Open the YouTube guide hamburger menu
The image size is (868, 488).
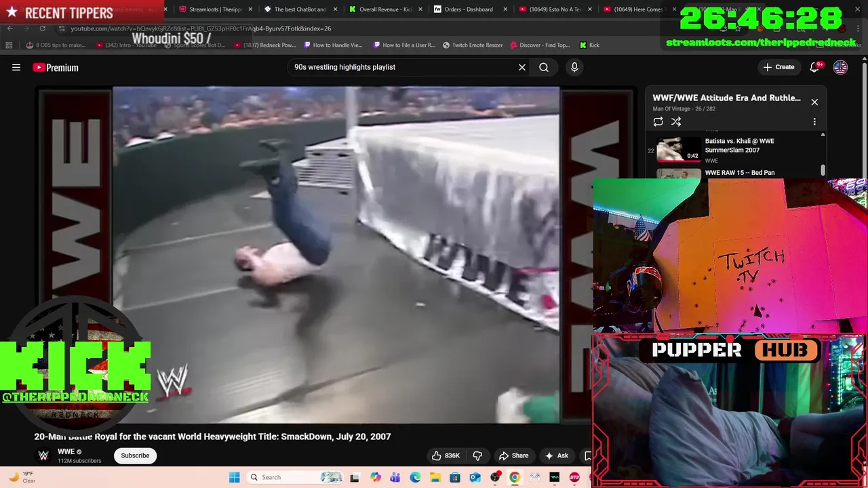tap(16, 67)
